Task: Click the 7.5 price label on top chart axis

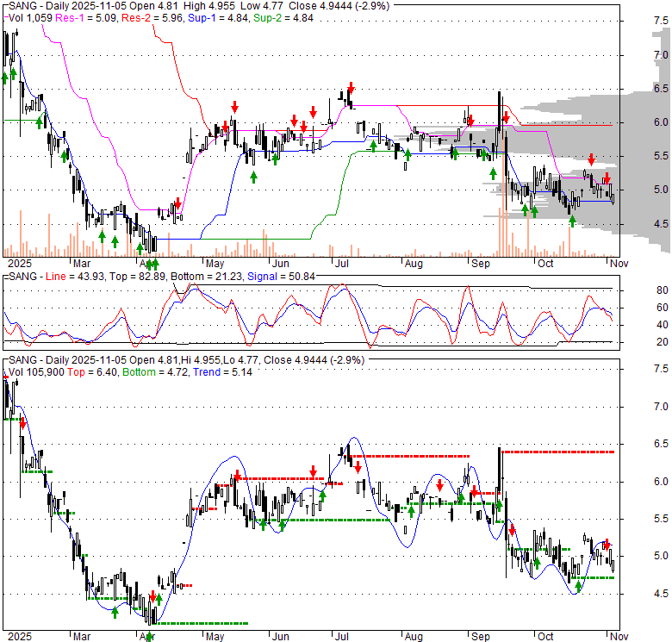Action: [661, 21]
